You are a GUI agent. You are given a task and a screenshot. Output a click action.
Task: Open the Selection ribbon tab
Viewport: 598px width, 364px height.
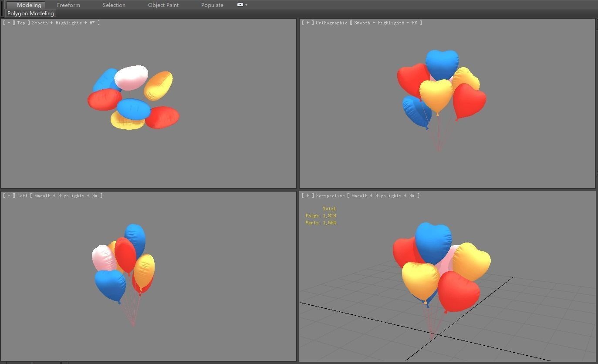click(x=114, y=5)
